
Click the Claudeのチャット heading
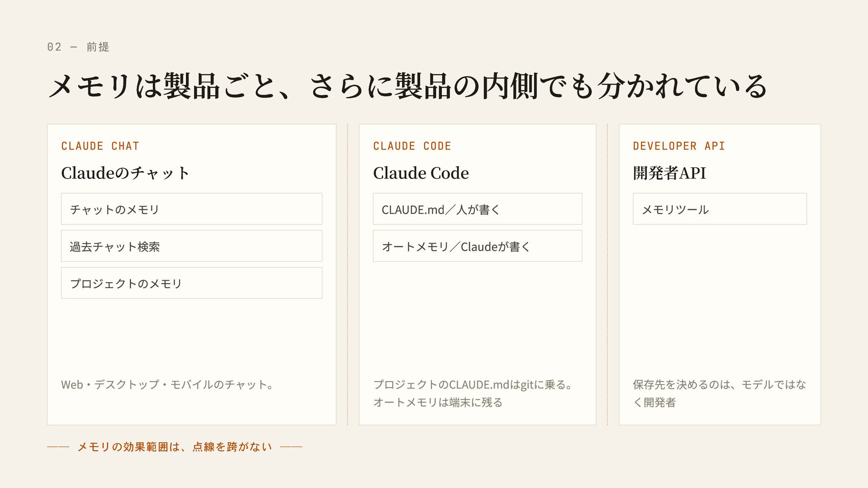coord(125,173)
